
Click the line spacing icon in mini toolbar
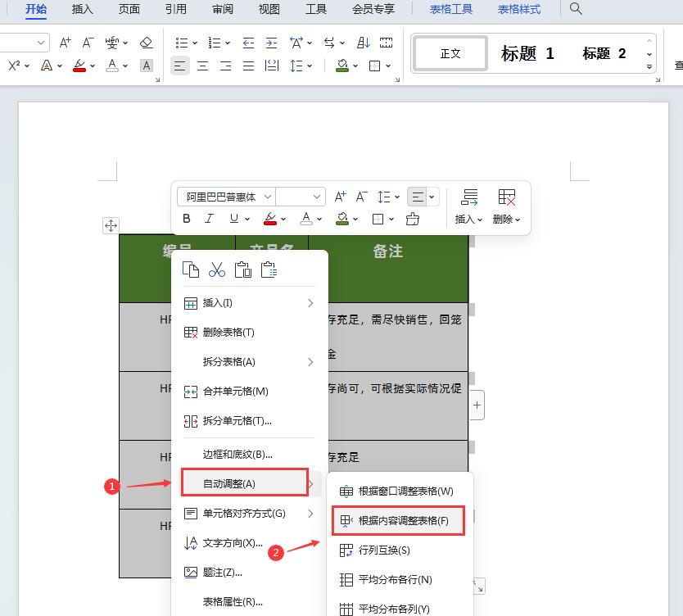[x=384, y=197]
